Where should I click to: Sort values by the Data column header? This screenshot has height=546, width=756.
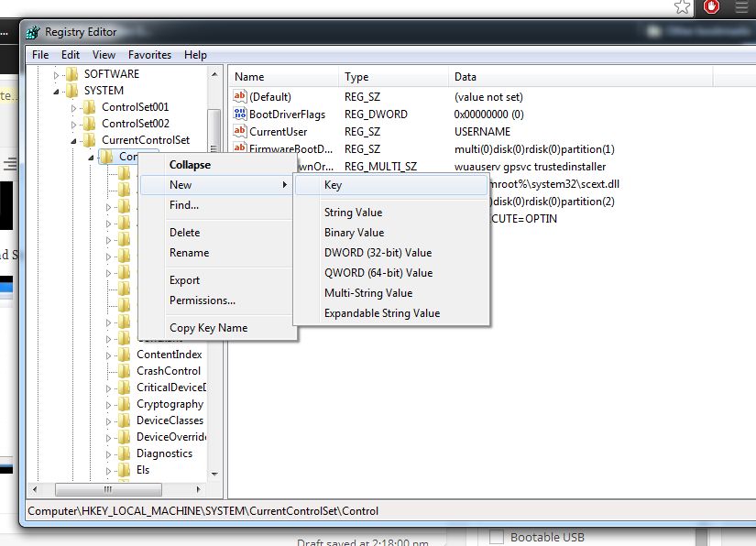coord(580,77)
